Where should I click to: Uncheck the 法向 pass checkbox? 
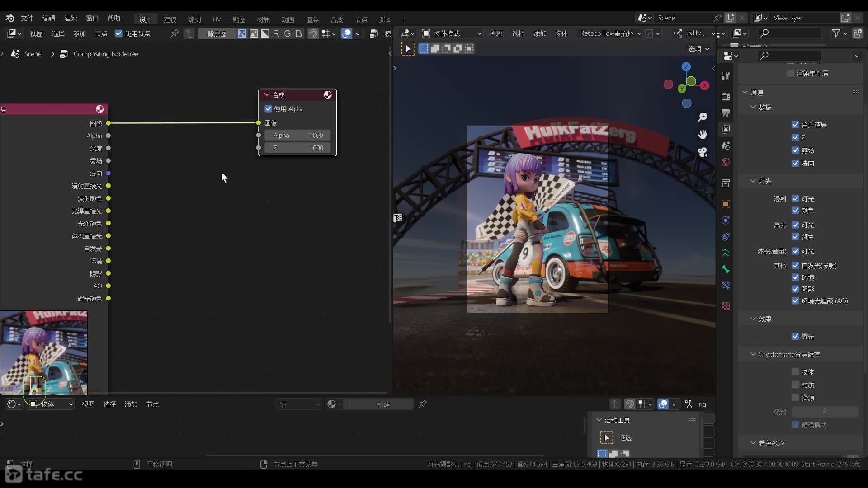tap(796, 163)
